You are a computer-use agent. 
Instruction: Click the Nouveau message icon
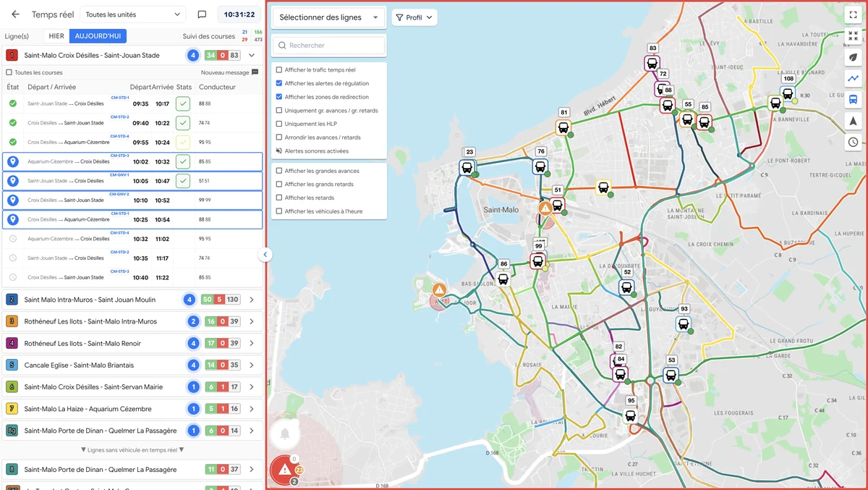click(255, 72)
